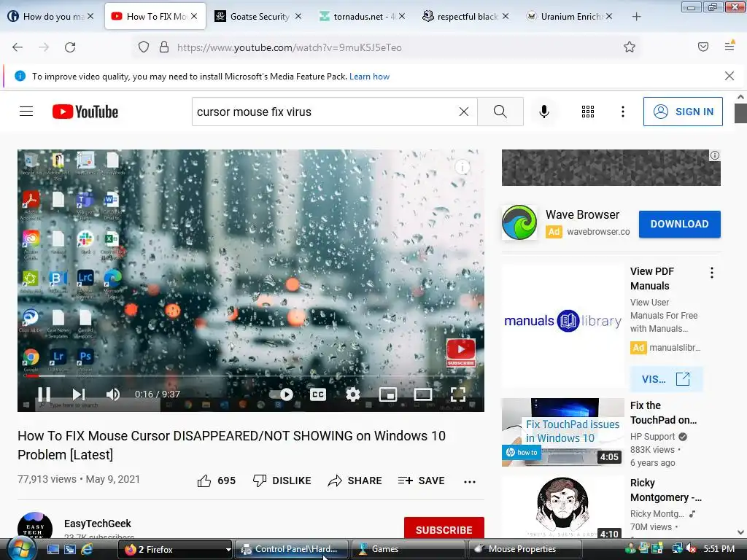
Task: Reload the current page
Action: [x=70, y=47]
